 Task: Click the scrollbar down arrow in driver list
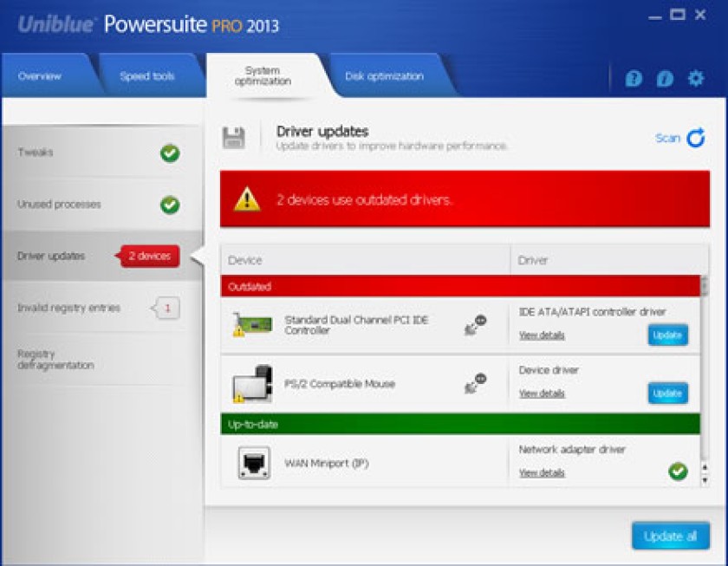[x=705, y=480]
